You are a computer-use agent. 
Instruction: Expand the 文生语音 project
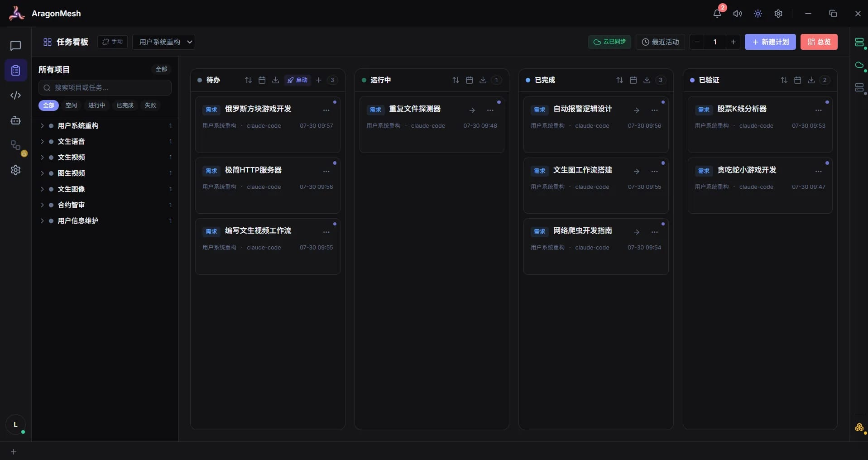tap(42, 141)
